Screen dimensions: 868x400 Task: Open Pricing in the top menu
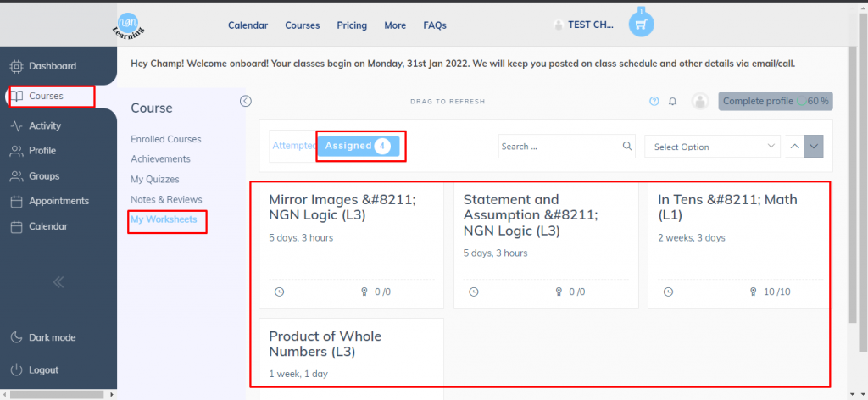[352, 25]
